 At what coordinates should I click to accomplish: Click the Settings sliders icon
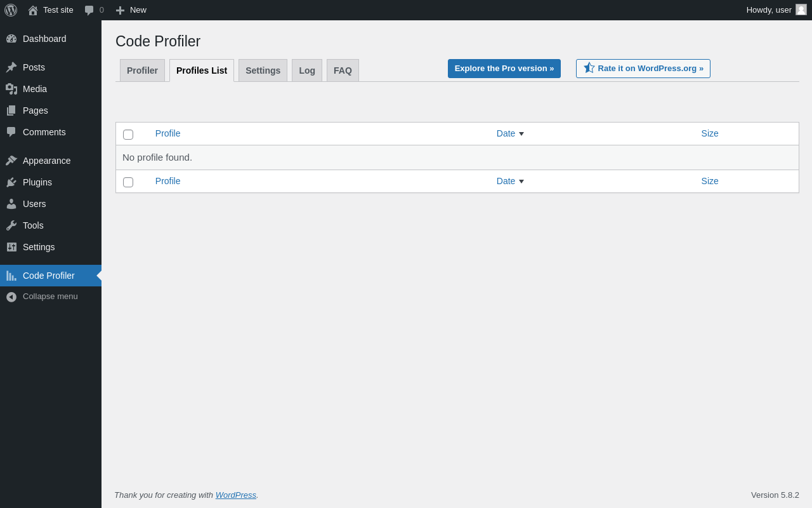tap(11, 247)
